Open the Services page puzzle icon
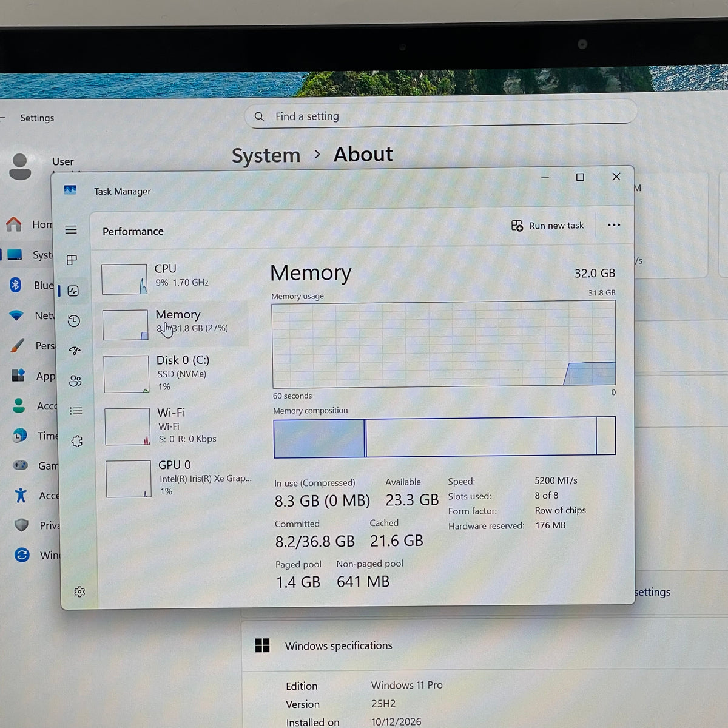The height and width of the screenshot is (728, 728). pos(76,441)
